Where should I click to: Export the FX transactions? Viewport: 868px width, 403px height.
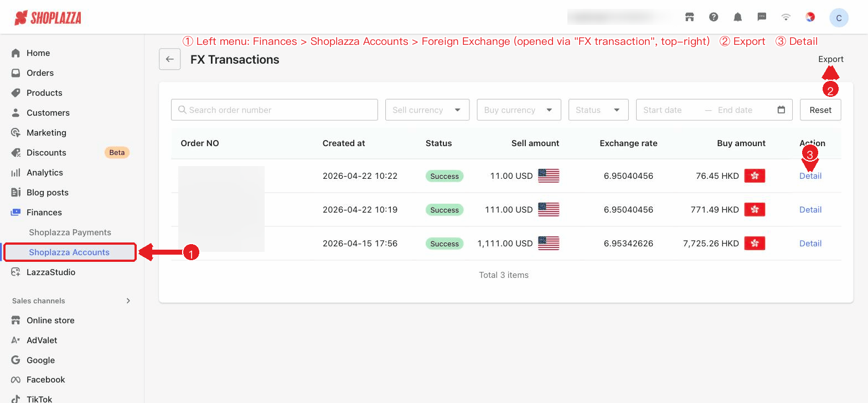click(831, 59)
